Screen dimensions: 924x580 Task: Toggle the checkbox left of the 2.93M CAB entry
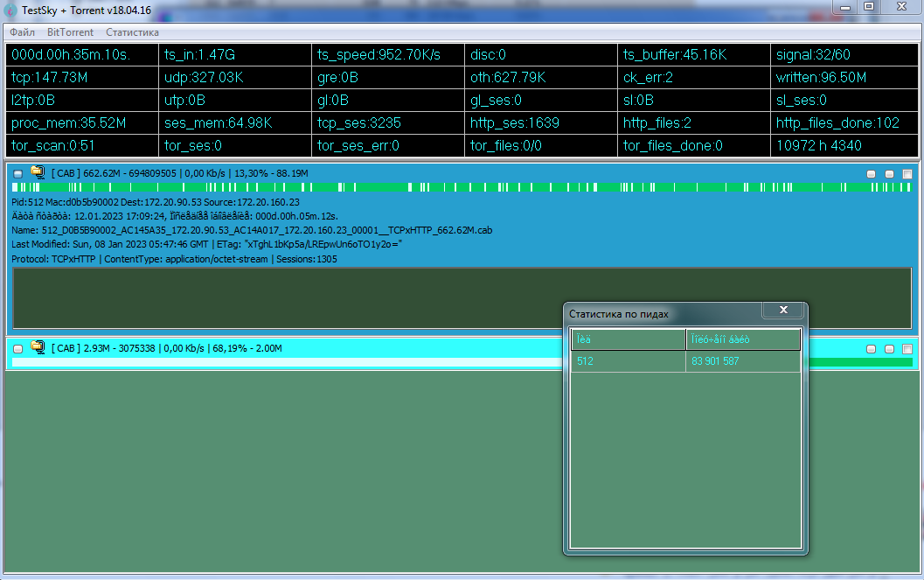click(18, 349)
